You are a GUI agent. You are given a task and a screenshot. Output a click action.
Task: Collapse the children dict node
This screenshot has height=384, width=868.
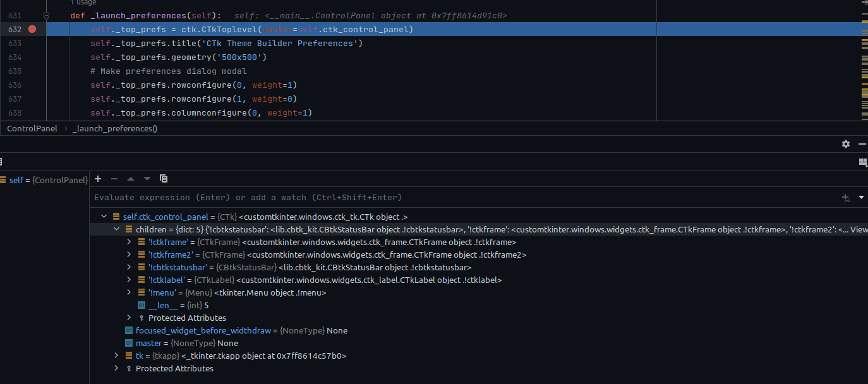(x=116, y=229)
